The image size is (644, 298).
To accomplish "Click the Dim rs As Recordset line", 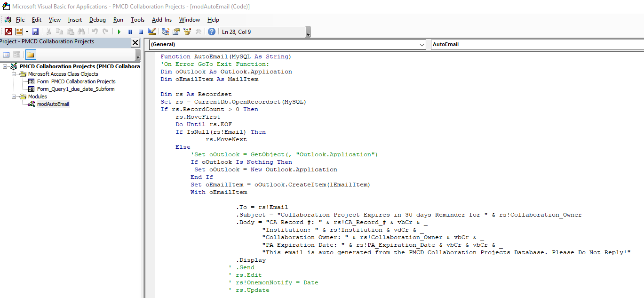I will (196, 94).
